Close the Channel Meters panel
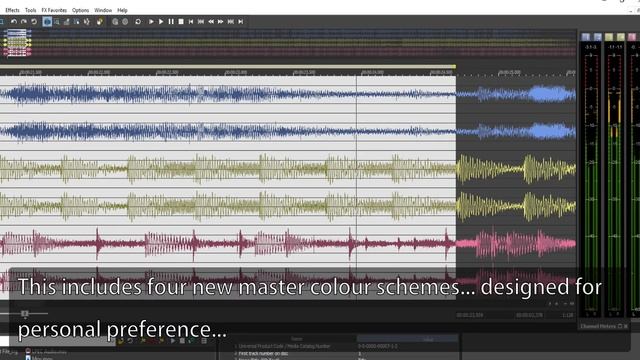The height and width of the screenshot is (360, 640). tap(626, 326)
